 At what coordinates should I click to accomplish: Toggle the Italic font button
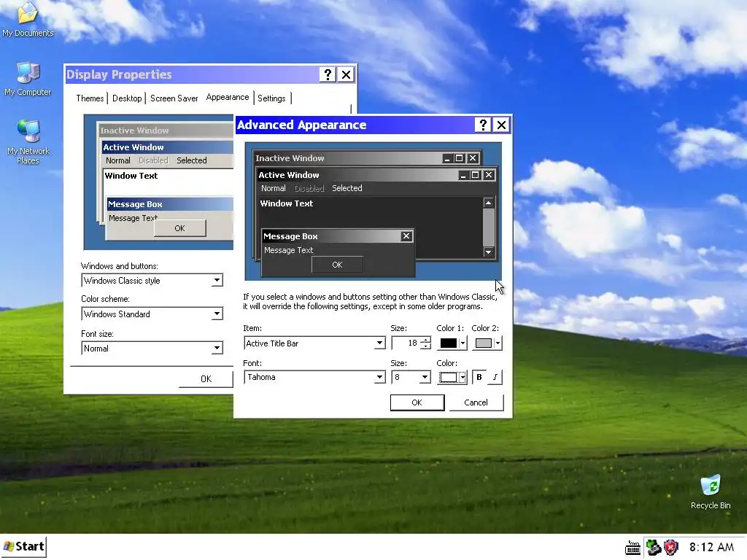click(495, 377)
